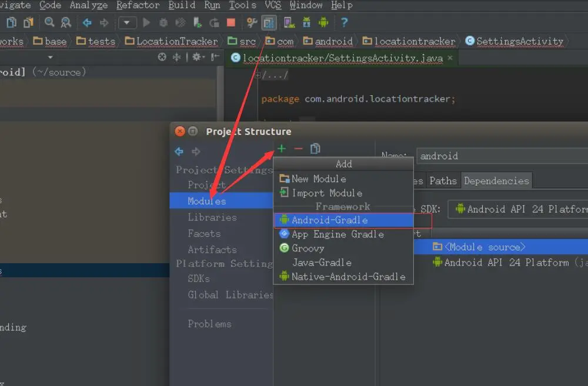Select Modules in Project Structure sidebar
This screenshot has width=588, height=386.
point(221,201)
